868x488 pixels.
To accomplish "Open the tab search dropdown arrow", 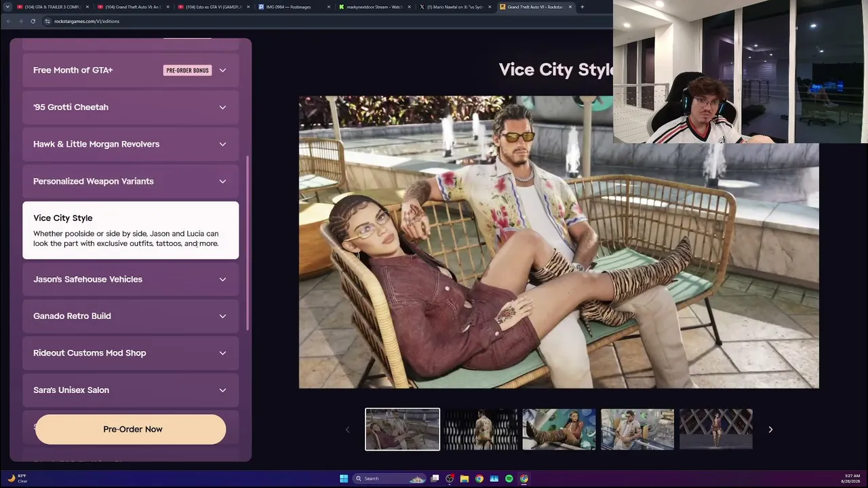I will pos(7,7).
